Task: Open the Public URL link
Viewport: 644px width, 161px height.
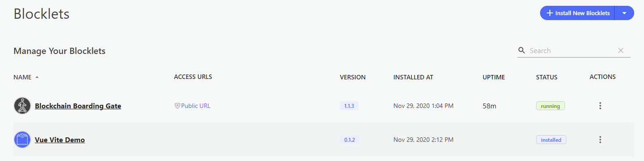Action: [x=196, y=106]
